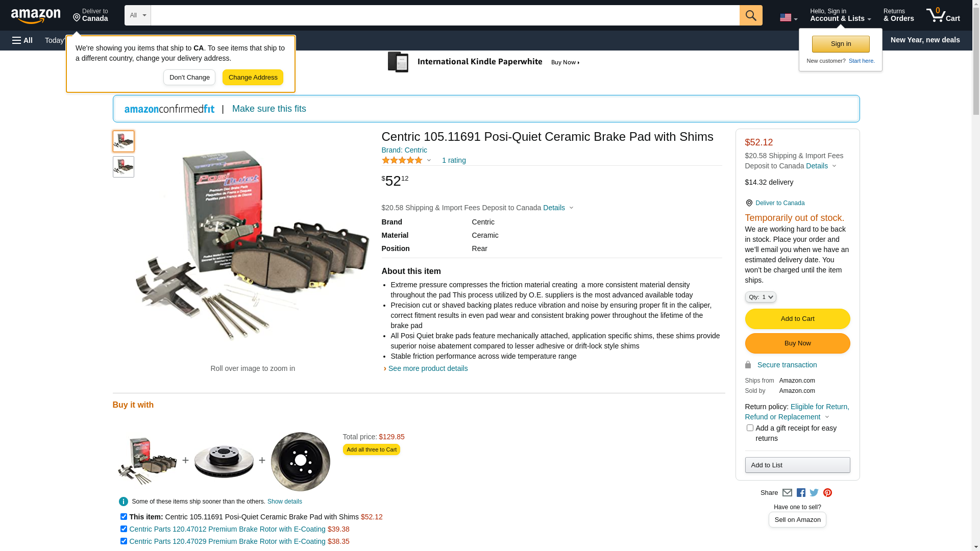Uncheck Centric Parts 120.47012 rotor checkbox
This screenshot has width=980, height=551.
pyautogui.click(x=124, y=529)
